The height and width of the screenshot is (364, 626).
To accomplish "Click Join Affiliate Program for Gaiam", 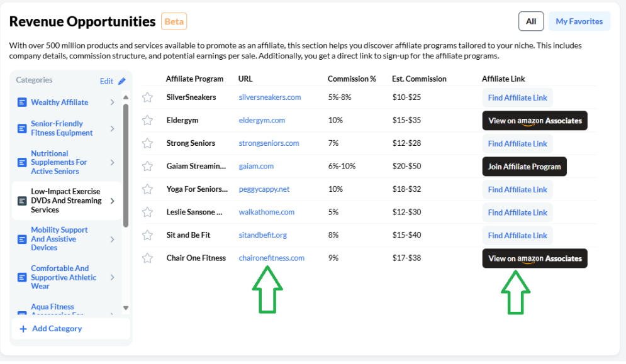I will click(524, 167).
